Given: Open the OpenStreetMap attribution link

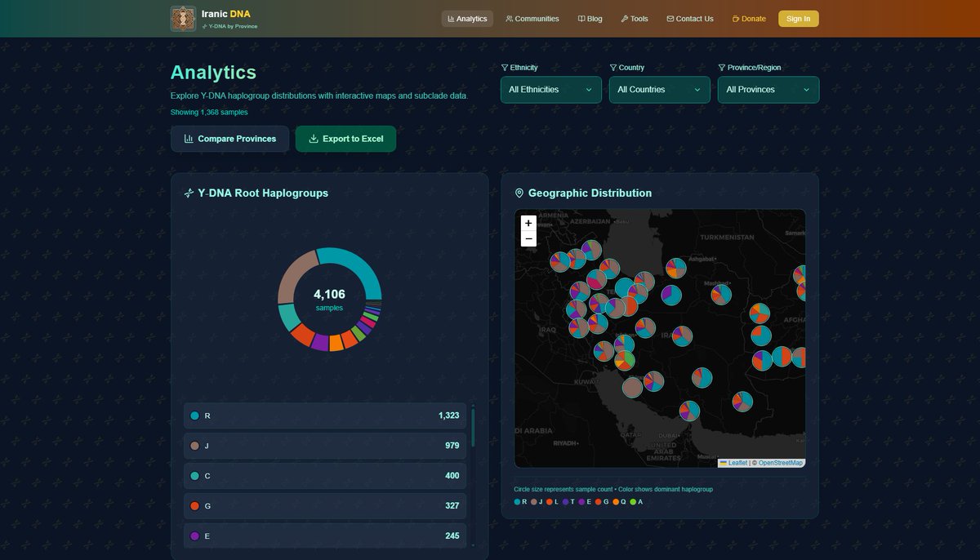Looking at the screenshot, I should point(781,463).
